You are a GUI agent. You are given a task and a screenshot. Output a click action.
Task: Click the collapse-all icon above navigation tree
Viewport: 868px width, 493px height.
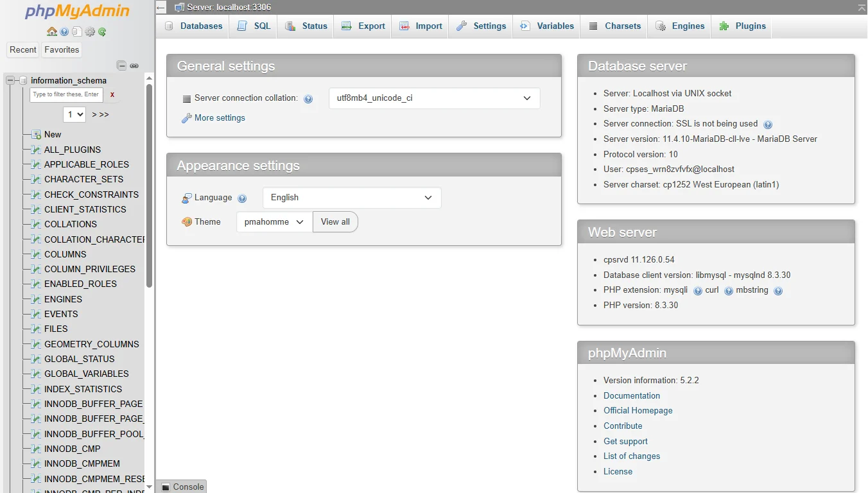121,65
